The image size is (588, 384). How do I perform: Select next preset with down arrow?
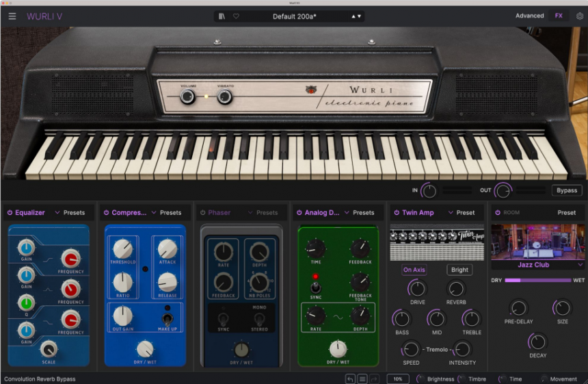[359, 16]
